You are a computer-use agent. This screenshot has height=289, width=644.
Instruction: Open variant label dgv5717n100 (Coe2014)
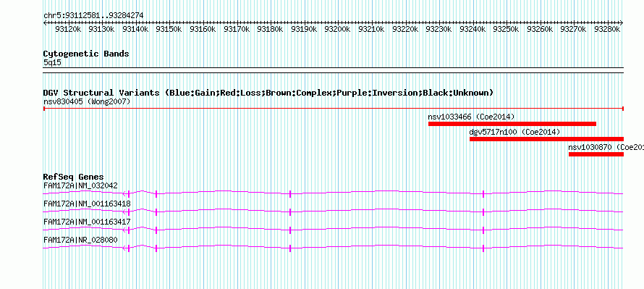coord(514,132)
